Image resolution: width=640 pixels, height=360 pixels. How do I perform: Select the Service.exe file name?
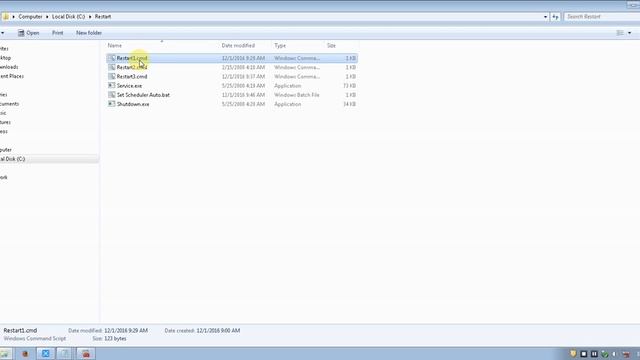click(129, 86)
